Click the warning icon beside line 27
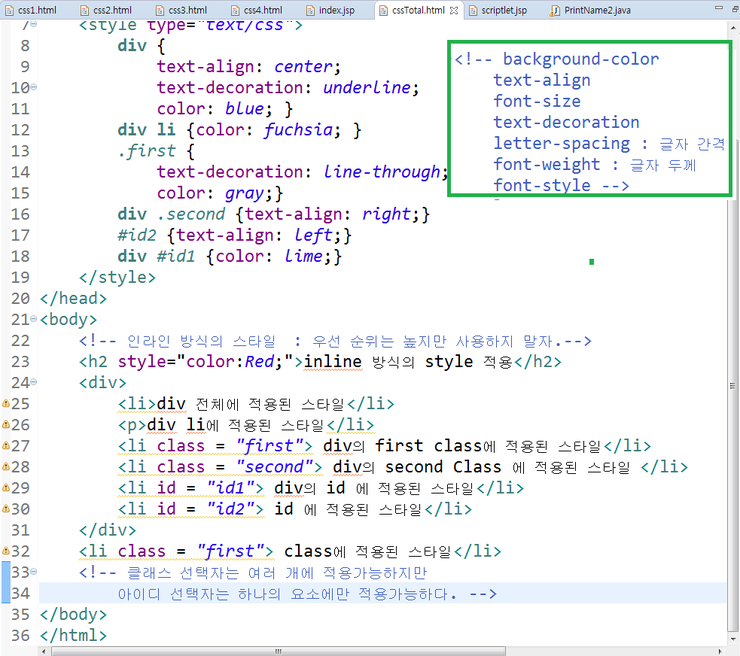Image resolution: width=740 pixels, height=656 pixels. click(x=6, y=446)
